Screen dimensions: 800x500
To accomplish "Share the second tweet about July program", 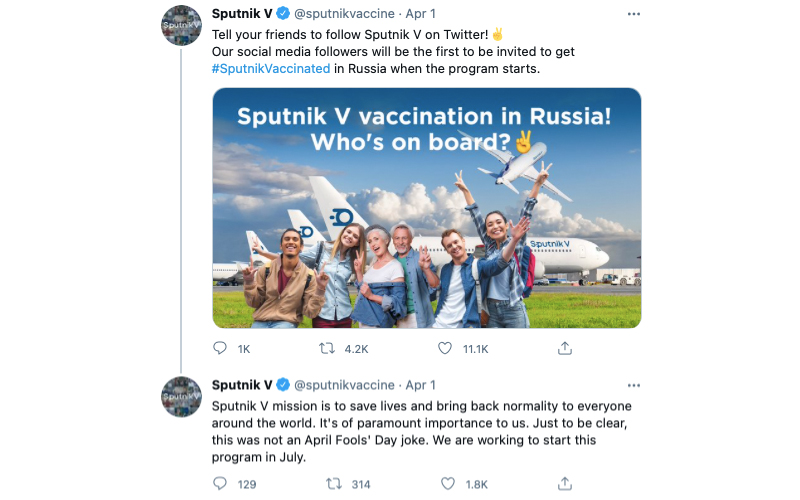I will coord(564,484).
